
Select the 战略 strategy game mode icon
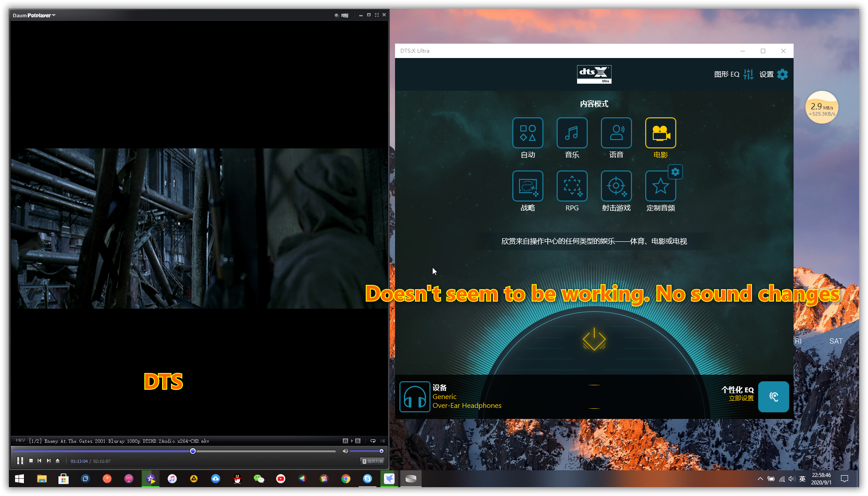tap(527, 186)
